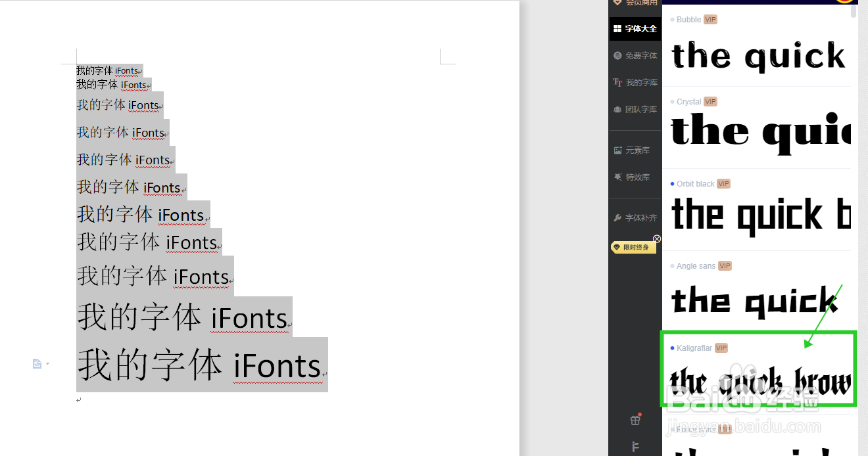The image size is (868, 456).
Task: Apply the Orbit black font preview
Action: point(760,216)
